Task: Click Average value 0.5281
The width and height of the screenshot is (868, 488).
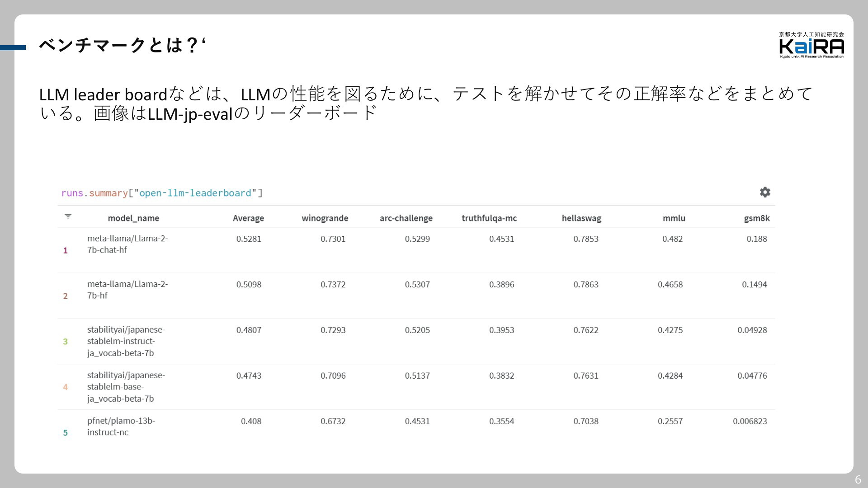Action: coord(249,239)
